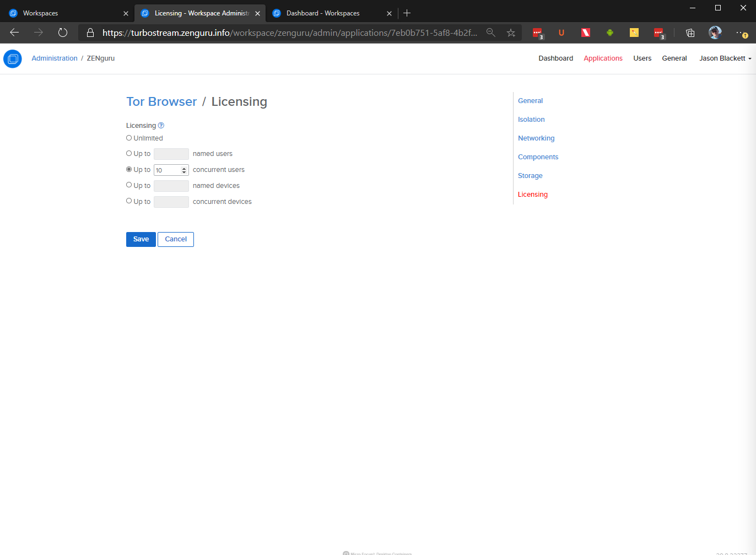Open Licensing in the side navigation

(533, 195)
